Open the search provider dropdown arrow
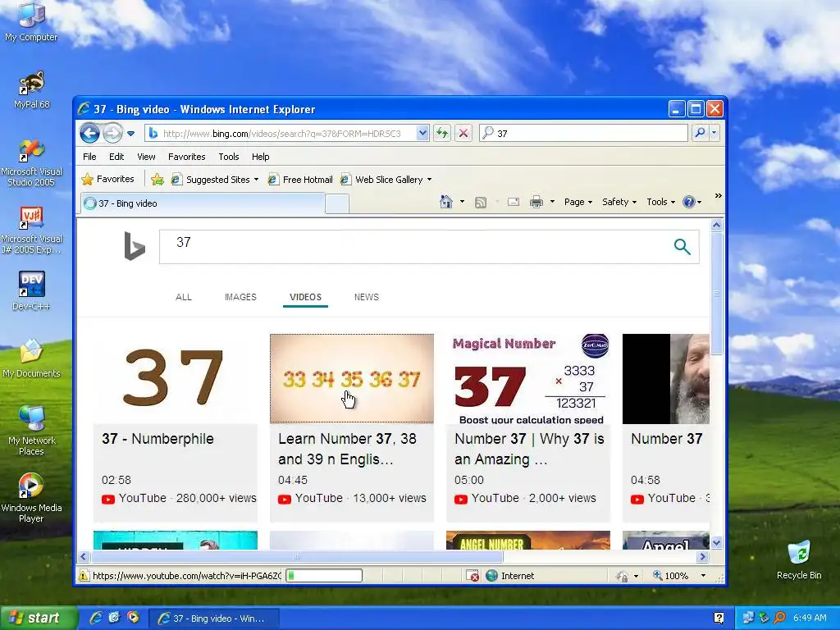This screenshot has height=630, width=840. (x=714, y=133)
